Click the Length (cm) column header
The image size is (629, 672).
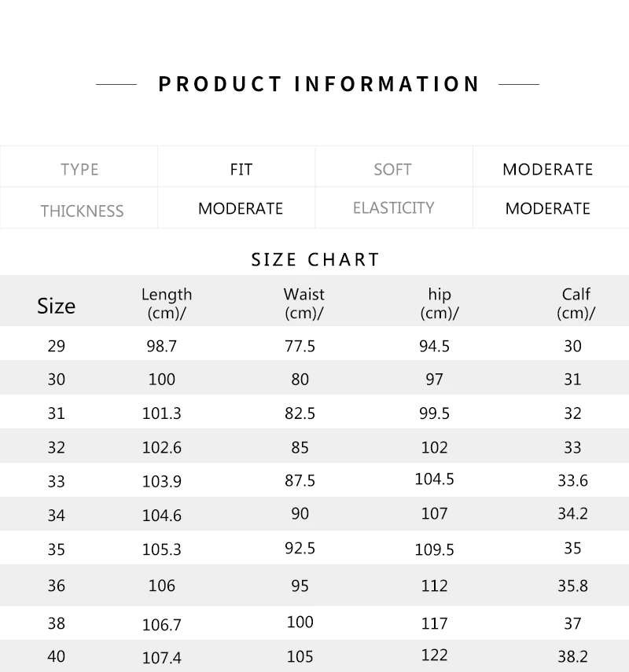(166, 303)
